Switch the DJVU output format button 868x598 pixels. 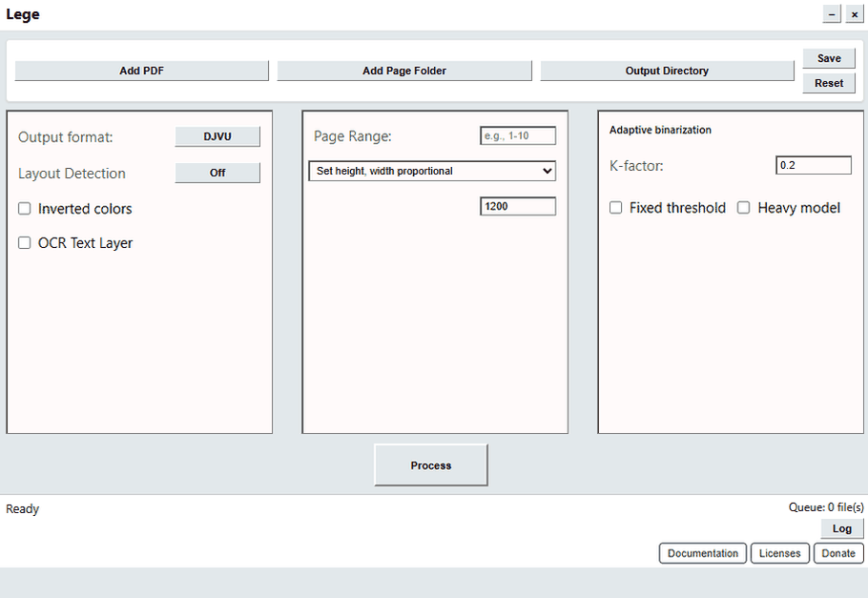tap(217, 136)
